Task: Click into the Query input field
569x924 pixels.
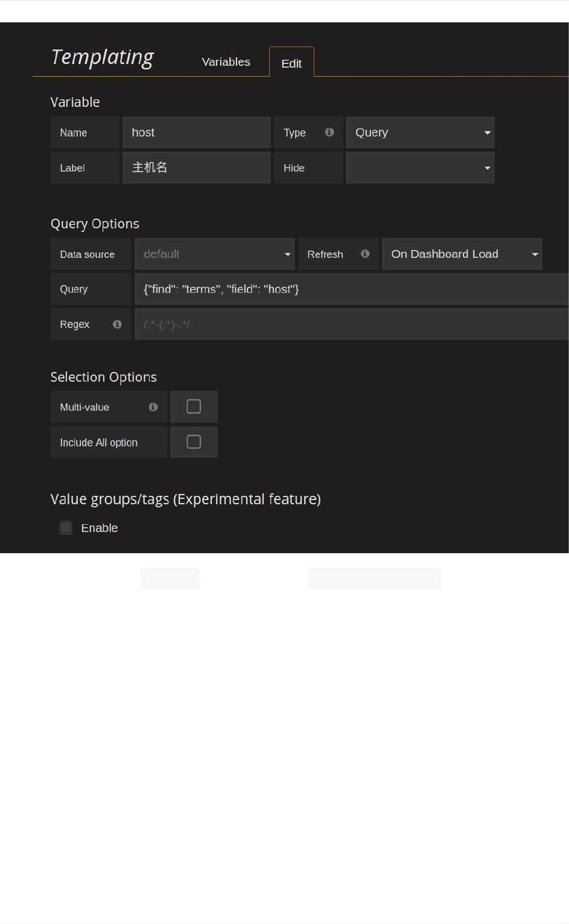Action: 350,289
